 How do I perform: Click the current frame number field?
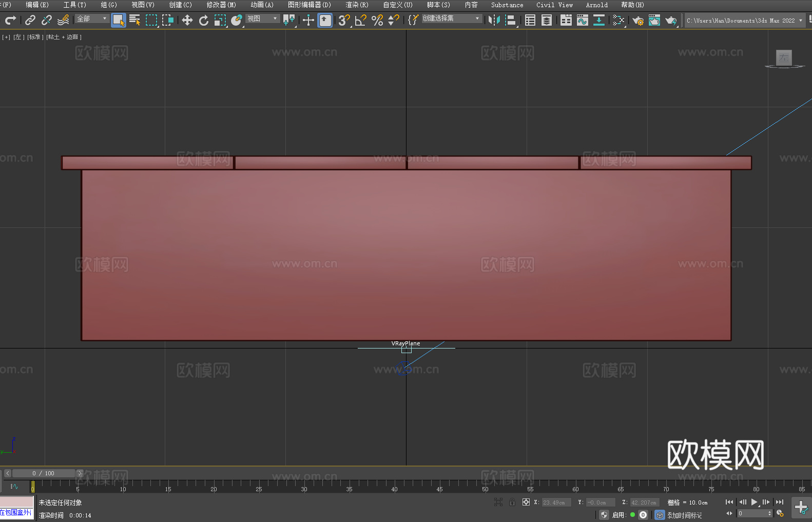pos(755,513)
